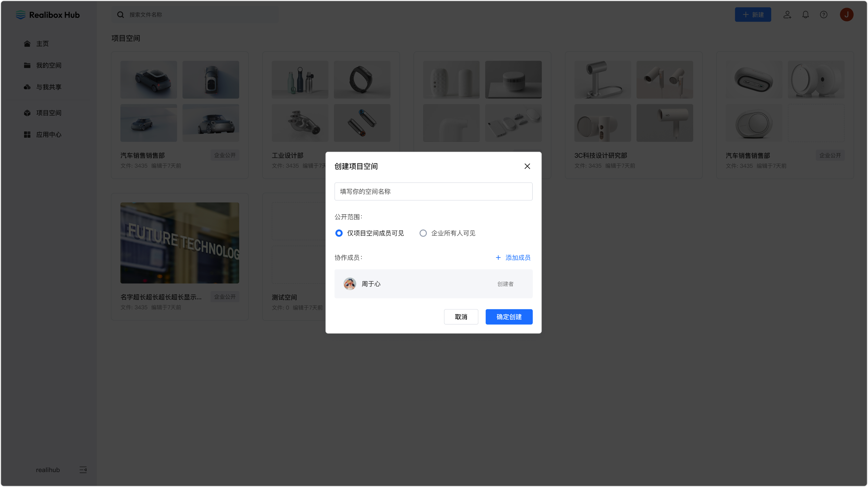Open 我的空间 in sidebar
Screen dimensions: 868x487
(x=49, y=65)
